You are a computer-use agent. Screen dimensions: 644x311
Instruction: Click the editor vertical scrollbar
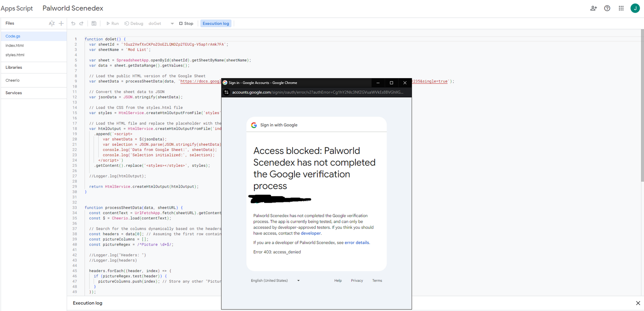point(642,106)
